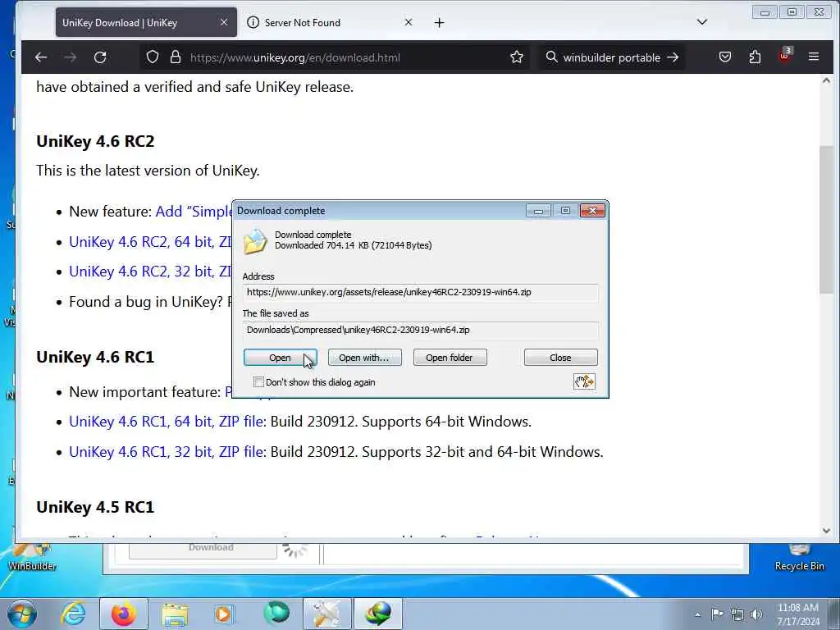The height and width of the screenshot is (630, 840).
Task: Open a new tab with the plus icon
Action: (440, 22)
